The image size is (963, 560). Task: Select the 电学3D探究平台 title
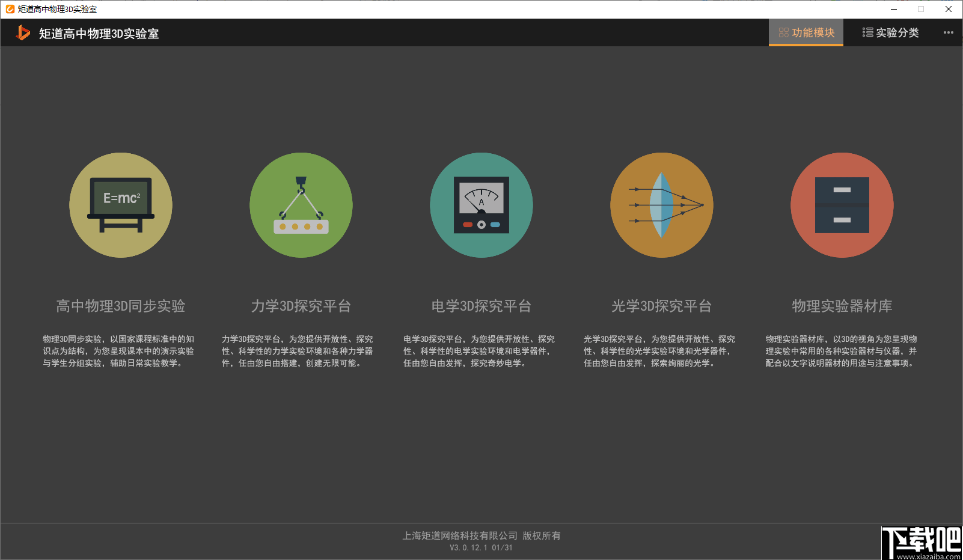point(481,306)
